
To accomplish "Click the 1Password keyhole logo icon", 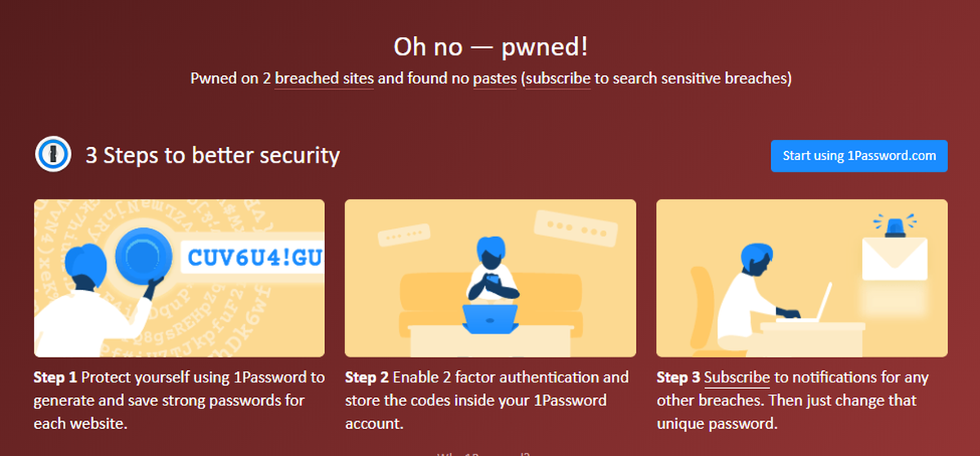I will click(x=53, y=155).
